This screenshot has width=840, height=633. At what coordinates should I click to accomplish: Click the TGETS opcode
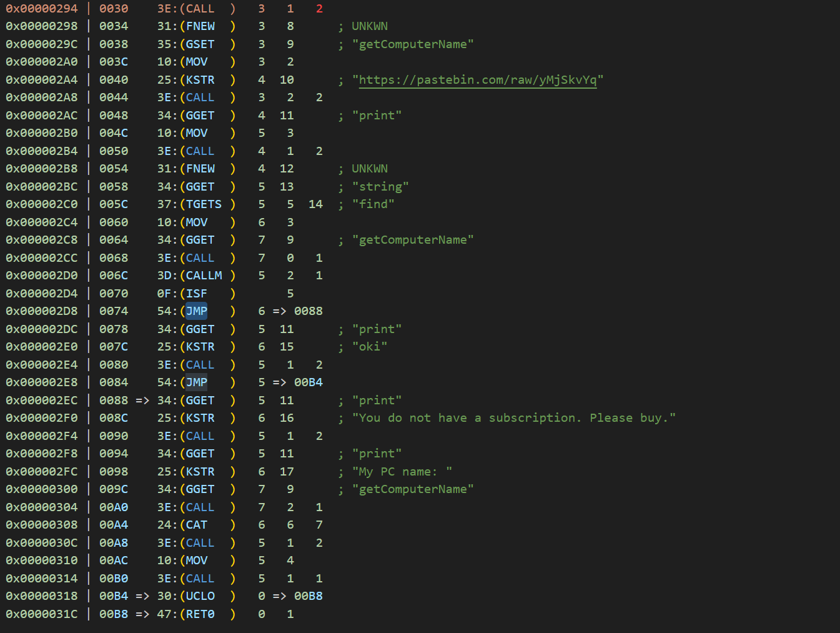pos(204,204)
